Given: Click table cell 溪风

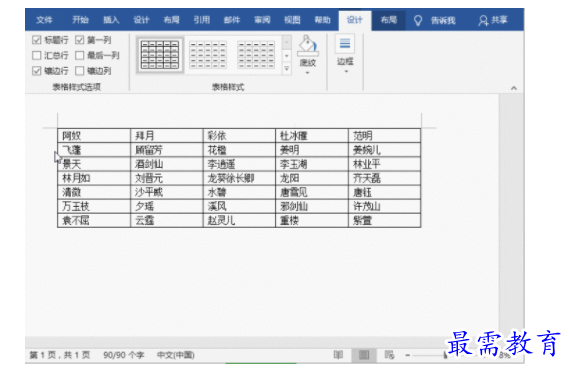Looking at the screenshot, I should [x=239, y=207].
